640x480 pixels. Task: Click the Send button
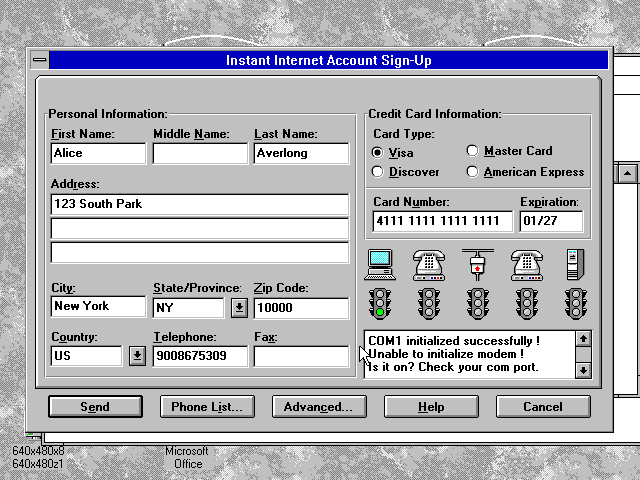(x=95, y=407)
